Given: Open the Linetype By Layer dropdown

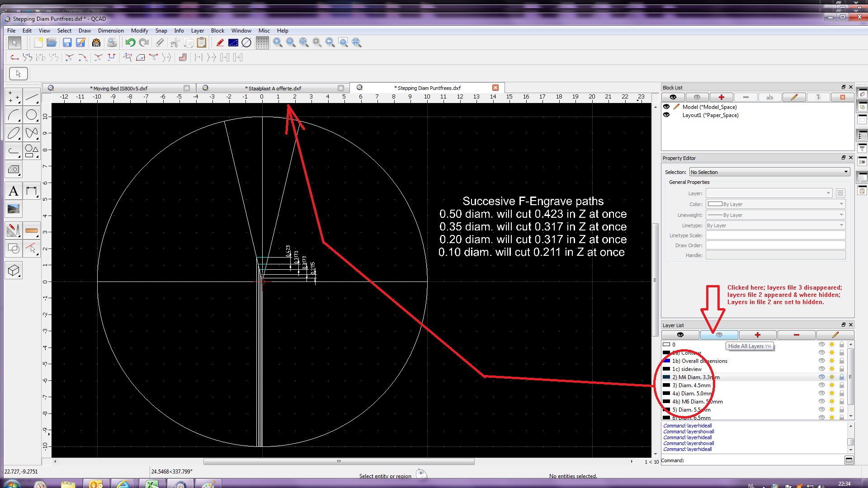Looking at the screenshot, I should pos(775,225).
